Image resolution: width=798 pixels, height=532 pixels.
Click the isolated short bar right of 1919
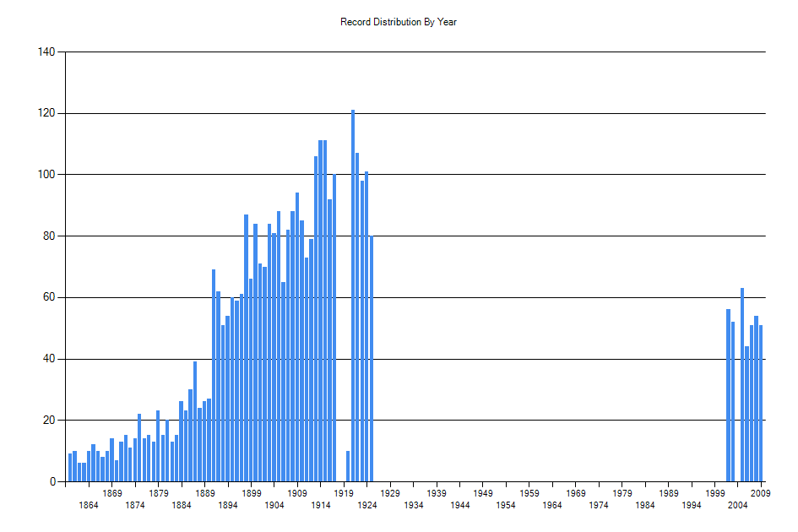click(x=348, y=466)
